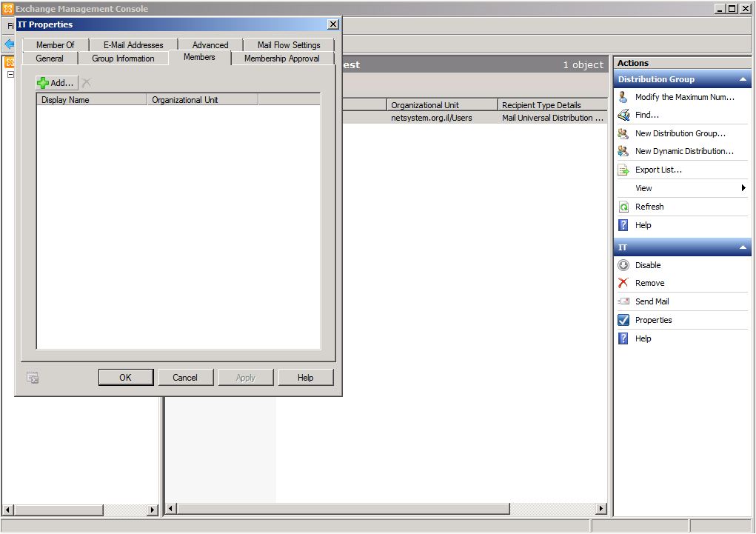Screen dimensions: 756x534
Task: Click the Properties checkmark icon
Action: pos(623,320)
